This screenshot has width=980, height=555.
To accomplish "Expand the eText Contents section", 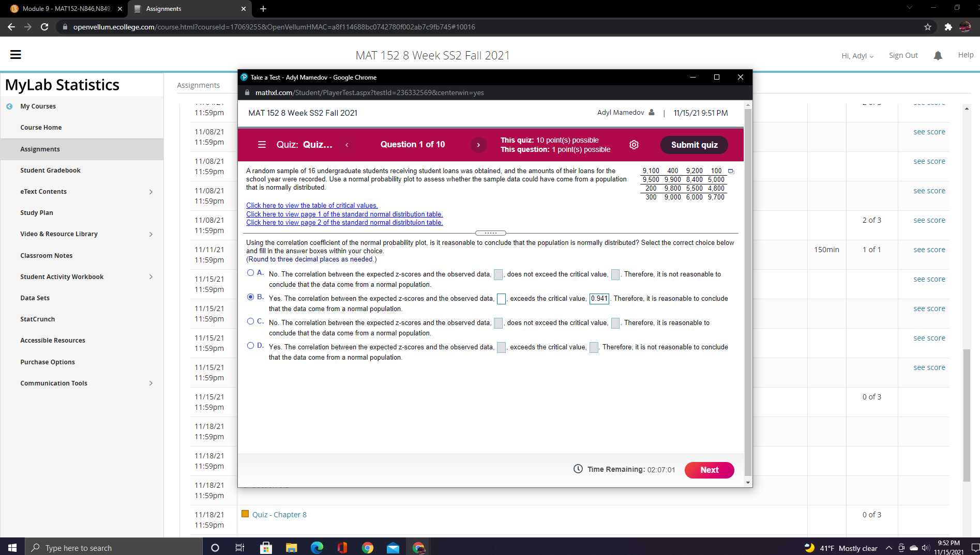I will 150,192.
